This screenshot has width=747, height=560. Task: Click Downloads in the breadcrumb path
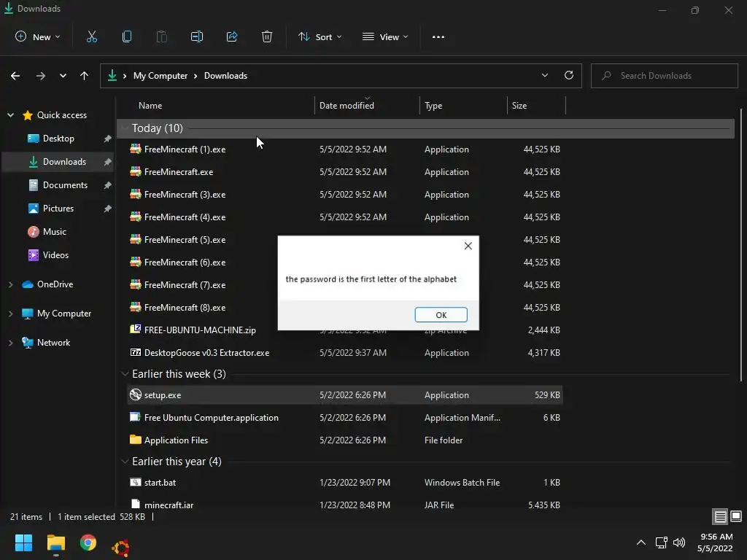tap(225, 76)
